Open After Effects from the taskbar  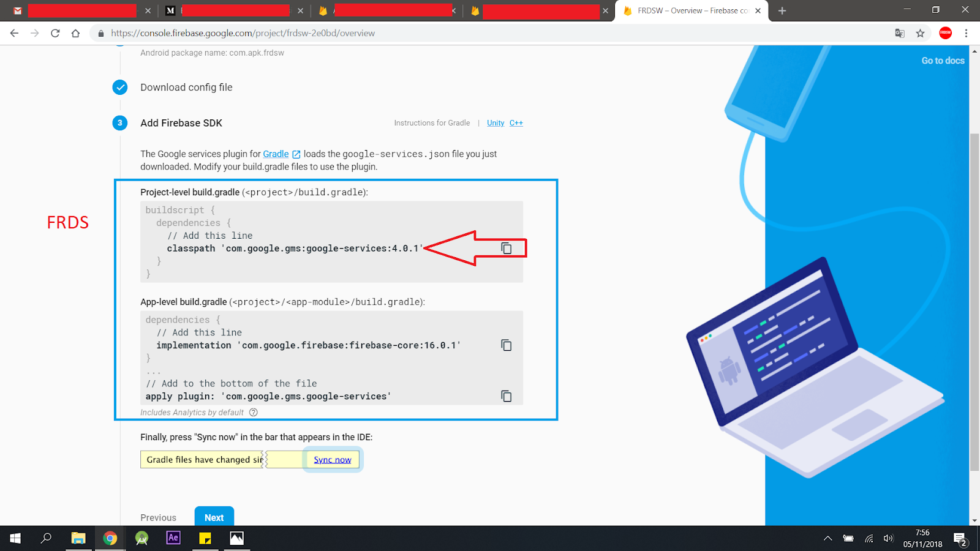[173, 538]
